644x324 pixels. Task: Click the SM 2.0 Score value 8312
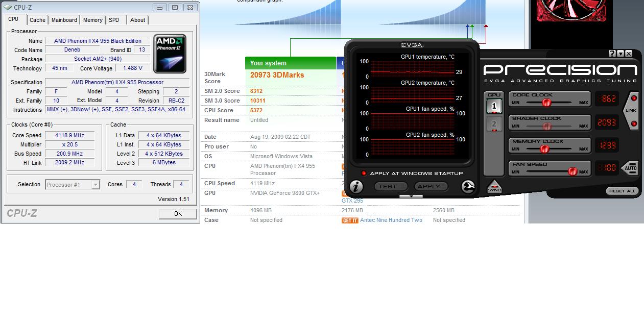[256, 91]
